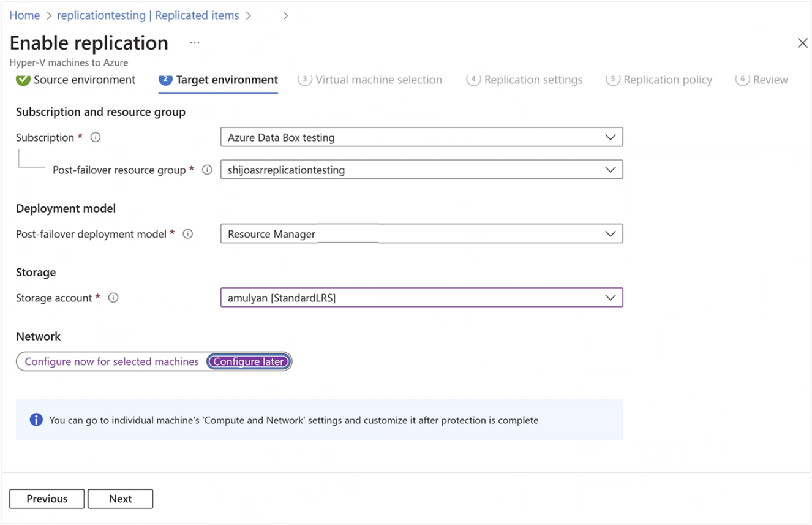Switch to the Source environment step

(76, 80)
